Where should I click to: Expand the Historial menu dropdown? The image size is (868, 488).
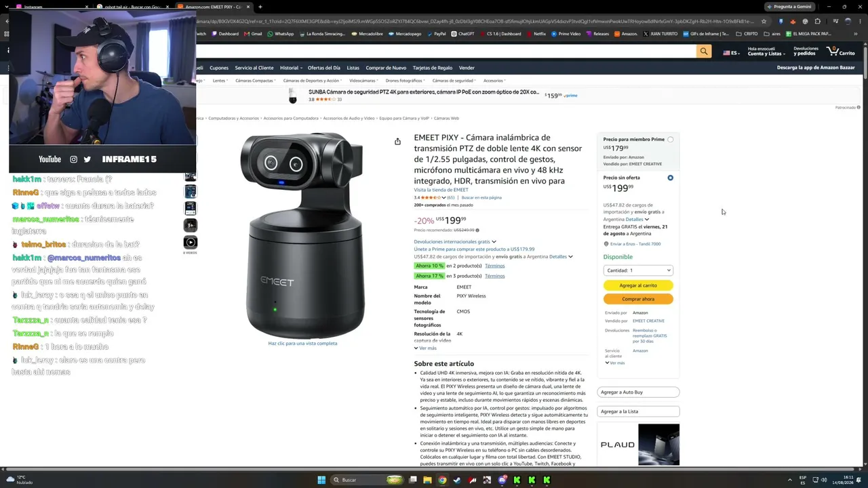coord(291,68)
